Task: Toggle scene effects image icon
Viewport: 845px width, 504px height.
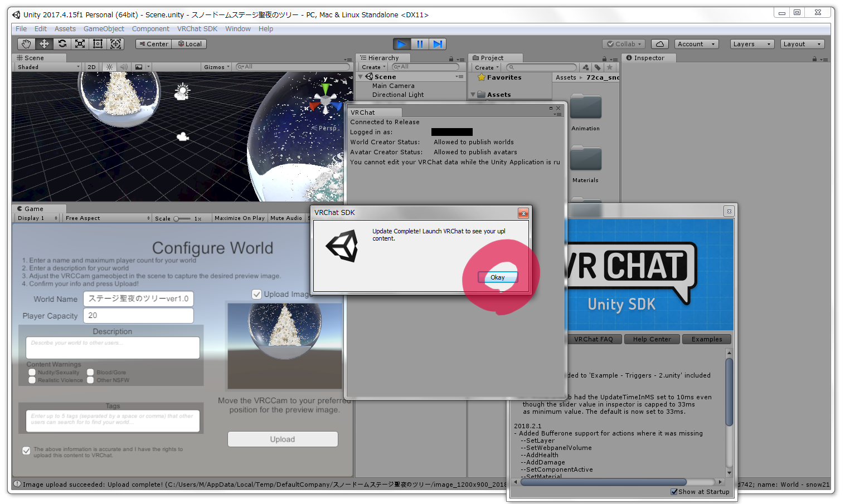Action: tap(139, 67)
